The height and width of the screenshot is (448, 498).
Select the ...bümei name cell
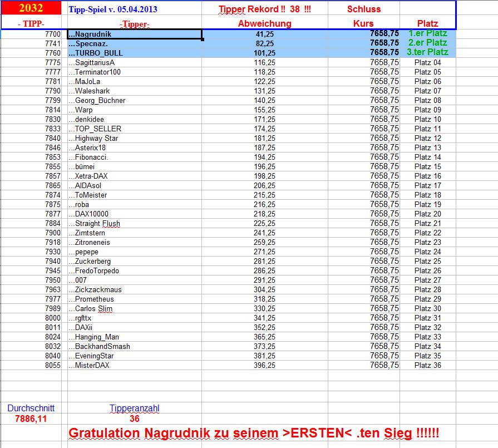(x=135, y=167)
